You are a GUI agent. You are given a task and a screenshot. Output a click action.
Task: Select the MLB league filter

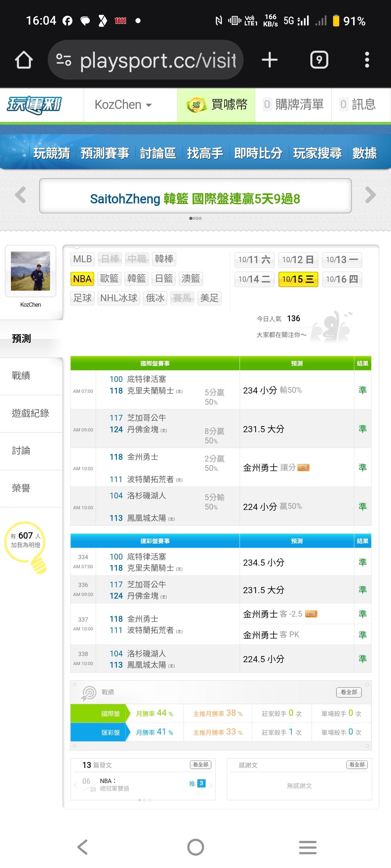click(82, 259)
